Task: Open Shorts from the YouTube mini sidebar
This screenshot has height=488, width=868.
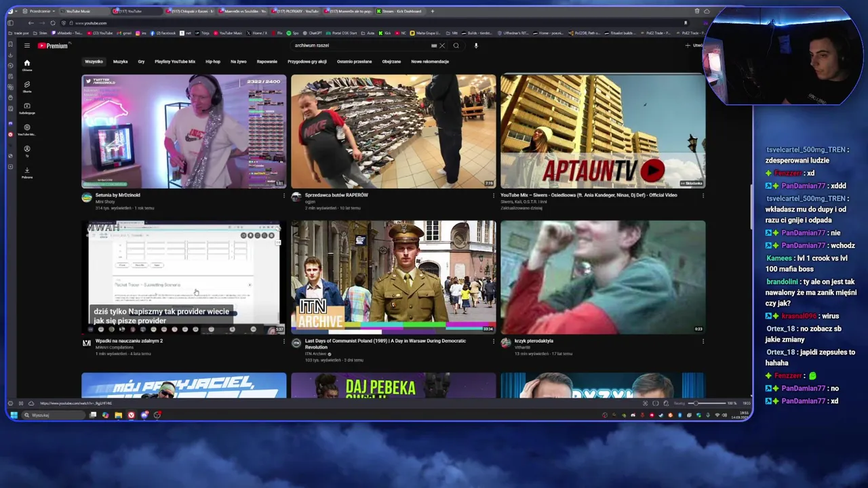Action: (x=27, y=87)
